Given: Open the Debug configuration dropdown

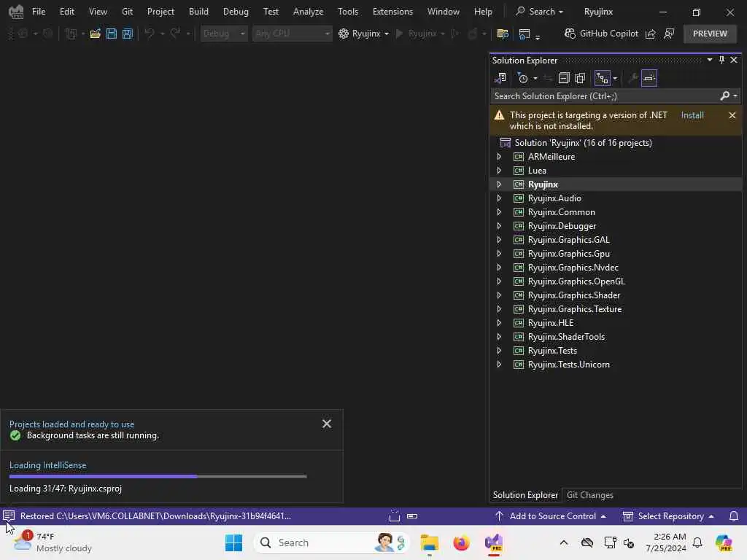Looking at the screenshot, I should (x=223, y=34).
